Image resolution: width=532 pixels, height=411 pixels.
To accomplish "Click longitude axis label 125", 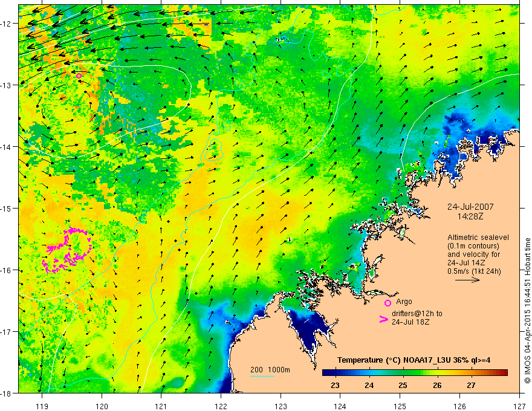I will 400,406.
